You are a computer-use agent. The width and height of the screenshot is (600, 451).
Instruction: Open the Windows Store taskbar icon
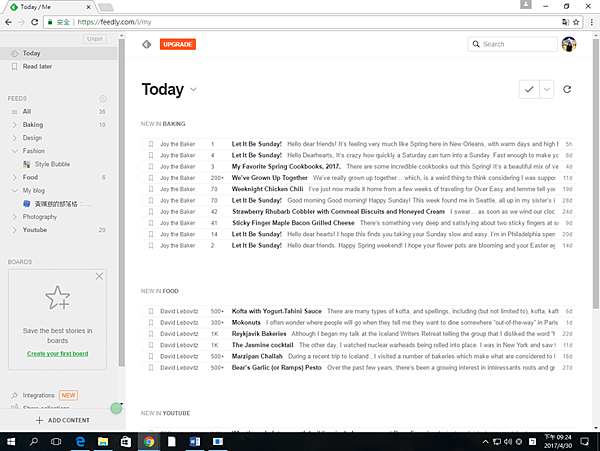[x=126, y=442]
